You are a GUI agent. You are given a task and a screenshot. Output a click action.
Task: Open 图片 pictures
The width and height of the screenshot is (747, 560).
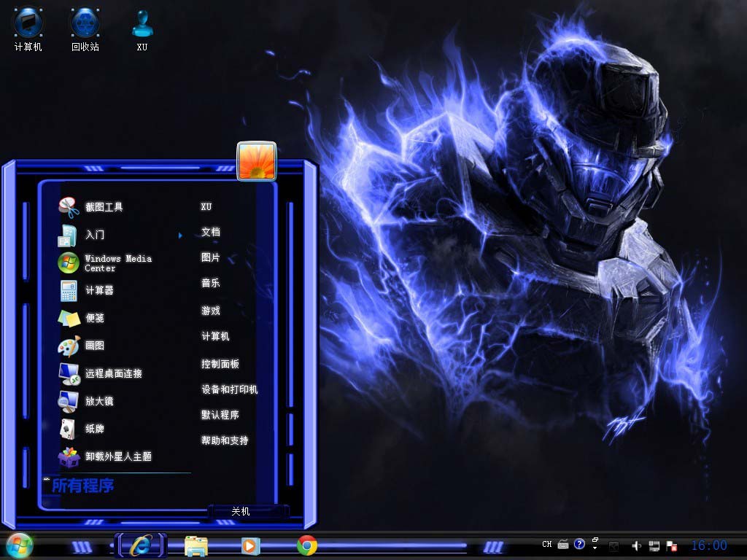coord(211,257)
